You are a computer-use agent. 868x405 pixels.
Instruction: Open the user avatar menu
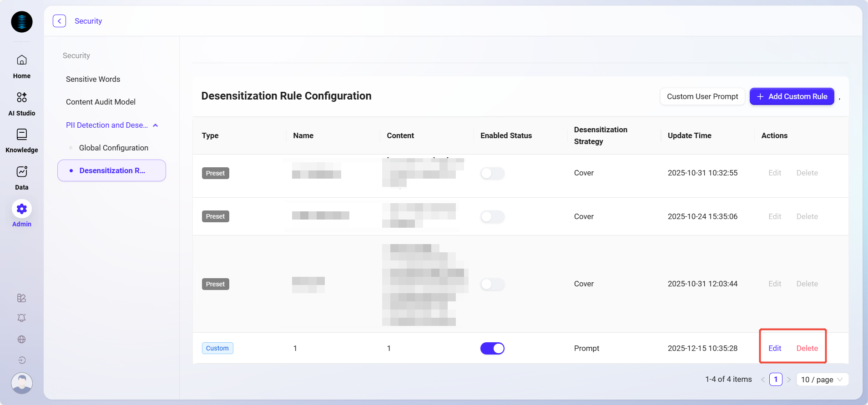pyautogui.click(x=21, y=383)
